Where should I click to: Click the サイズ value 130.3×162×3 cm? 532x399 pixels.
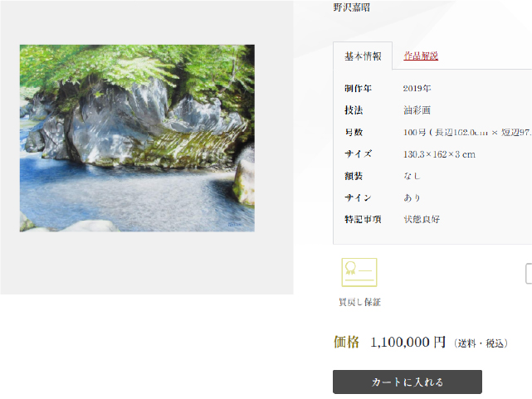[439, 154]
